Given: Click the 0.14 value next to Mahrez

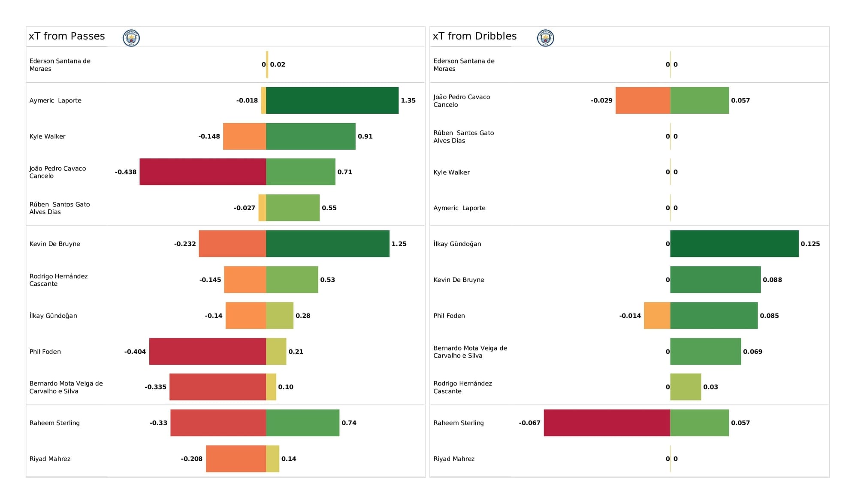Looking at the screenshot, I should pos(289,459).
